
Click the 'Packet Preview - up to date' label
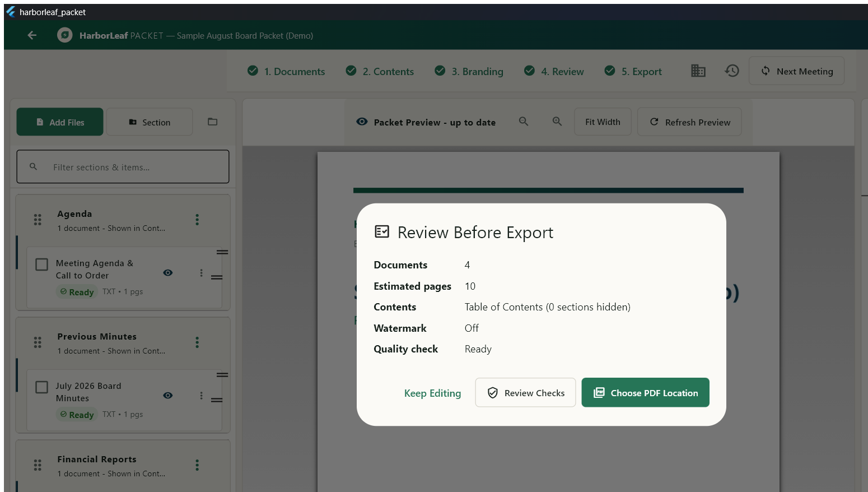point(435,122)
